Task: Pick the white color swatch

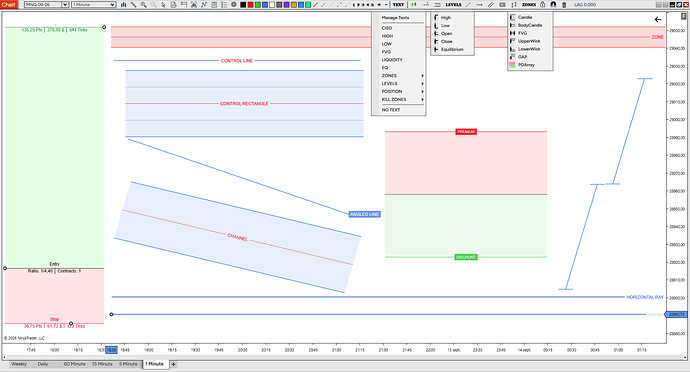Action: 272,4
